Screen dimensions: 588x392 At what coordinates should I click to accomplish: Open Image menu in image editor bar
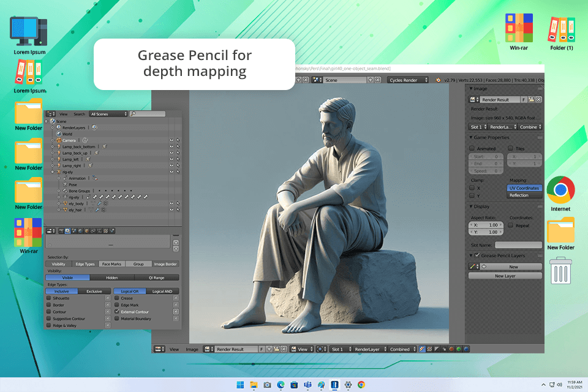pos(192,349)
